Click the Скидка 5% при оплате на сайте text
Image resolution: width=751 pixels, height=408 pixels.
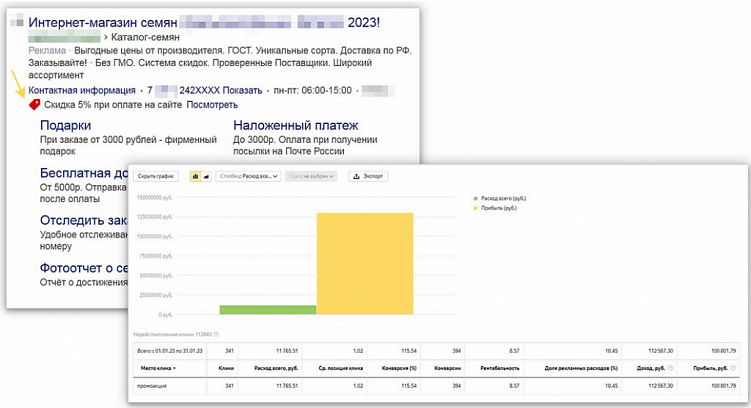click(113, 104)
